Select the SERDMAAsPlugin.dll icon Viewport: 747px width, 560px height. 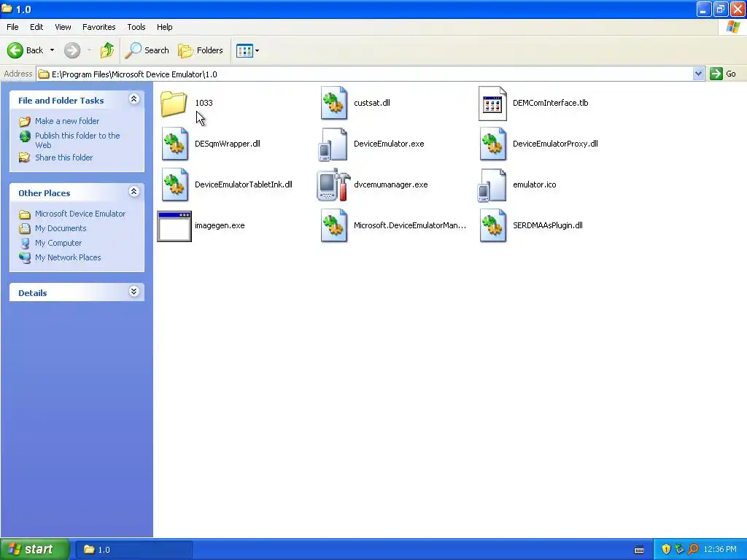493,226
